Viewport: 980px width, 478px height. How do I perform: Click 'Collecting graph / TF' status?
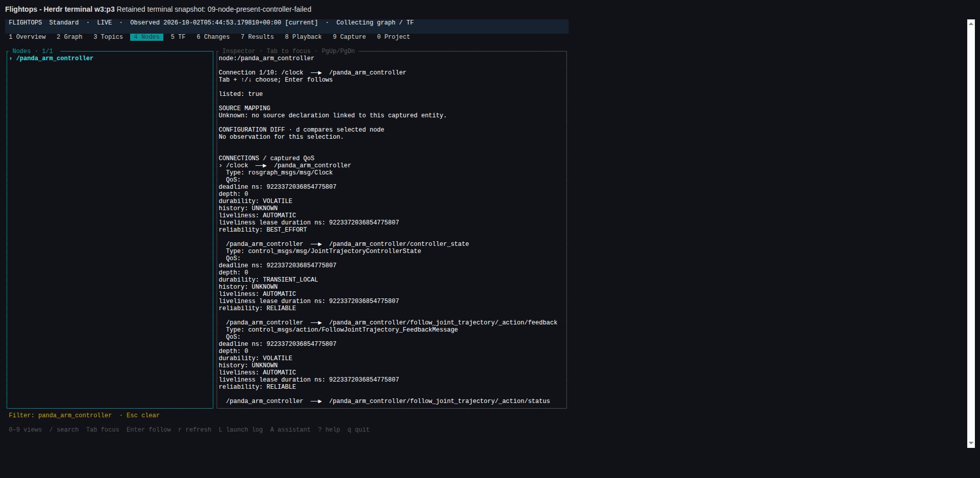(x=375, y=22)
